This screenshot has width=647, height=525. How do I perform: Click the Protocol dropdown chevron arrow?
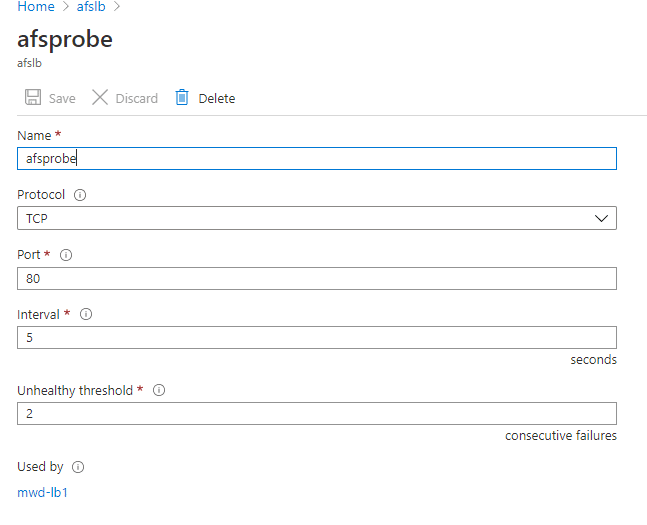point(601,218)
